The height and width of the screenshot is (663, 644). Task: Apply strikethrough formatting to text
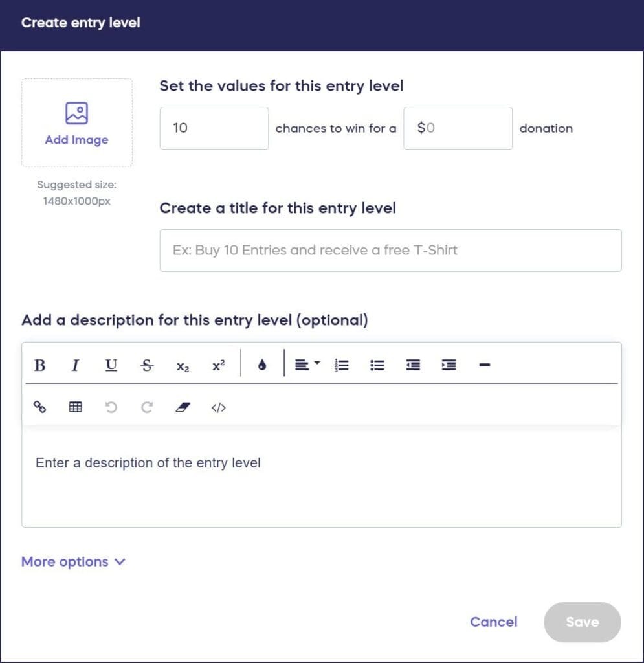(x=147, y=365)
